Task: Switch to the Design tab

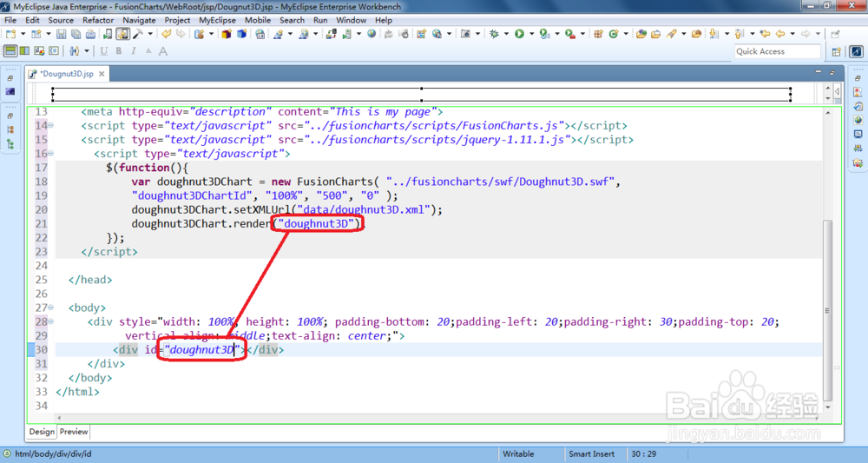Action: point(42,432)
